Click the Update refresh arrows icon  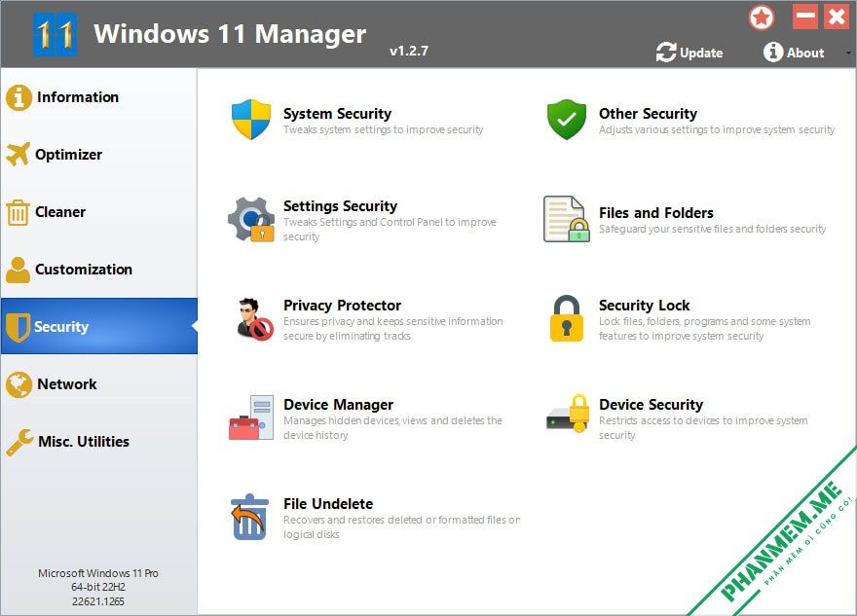point(666,53)
